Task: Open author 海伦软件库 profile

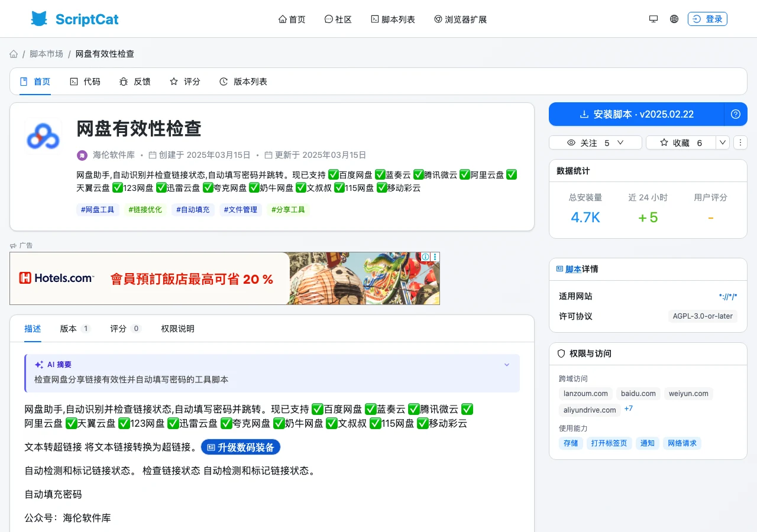Action: pyautogui.click(x=114, y=155)
